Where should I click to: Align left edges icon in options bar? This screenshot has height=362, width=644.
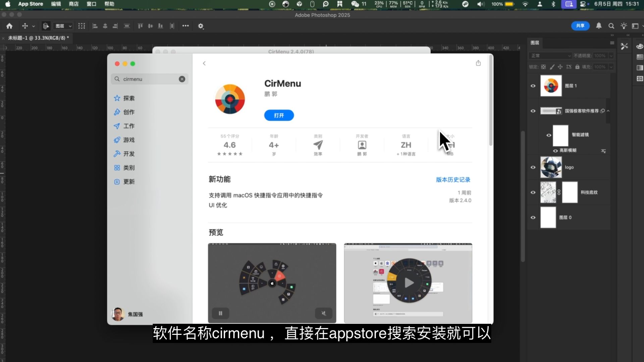click(x=95, y=26)
